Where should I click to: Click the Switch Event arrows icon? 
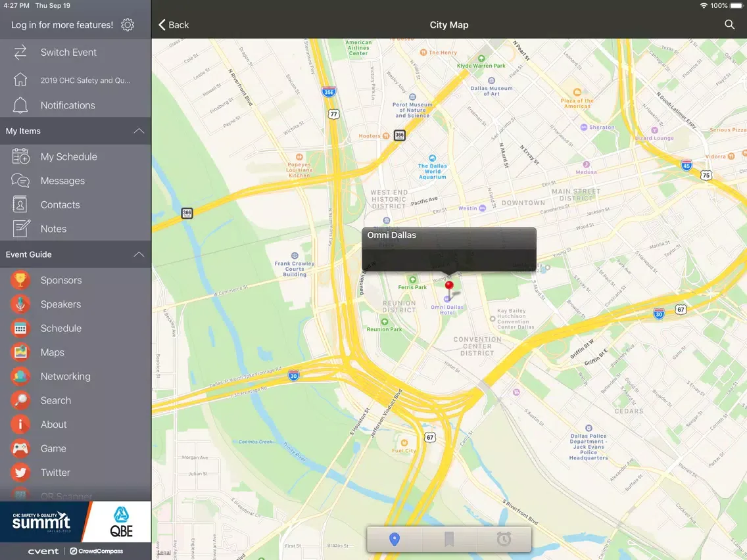tap(20, 53)
